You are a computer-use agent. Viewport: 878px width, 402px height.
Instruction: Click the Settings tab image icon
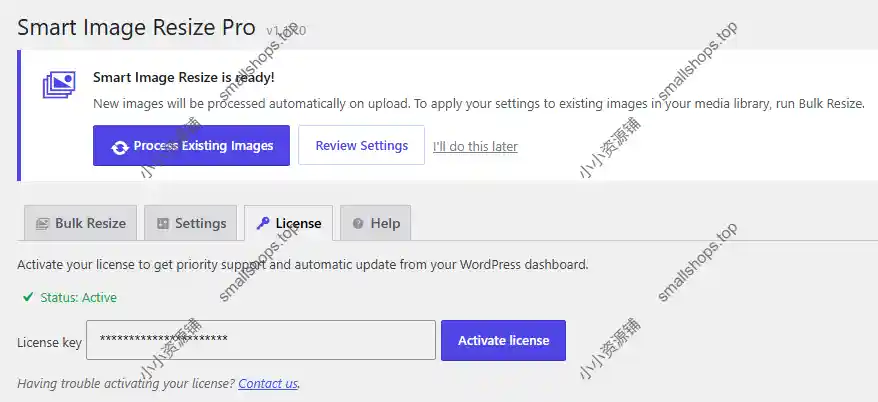162,224
